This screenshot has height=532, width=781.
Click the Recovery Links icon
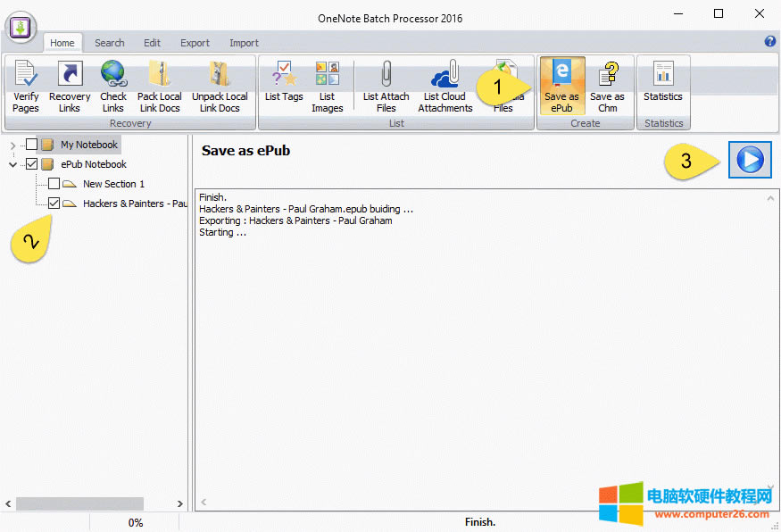click(x=70, y=85)
